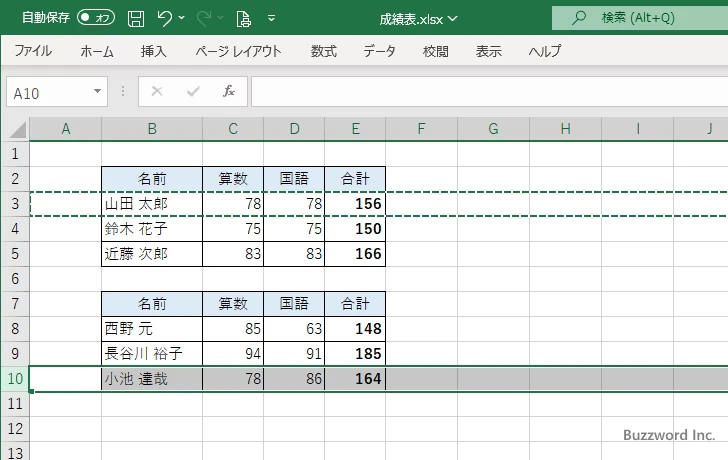Switch to the 挿入 ribbon tab
Image resolution: width=728 pixels, height=460 pixels.
[x=154, y=51]
